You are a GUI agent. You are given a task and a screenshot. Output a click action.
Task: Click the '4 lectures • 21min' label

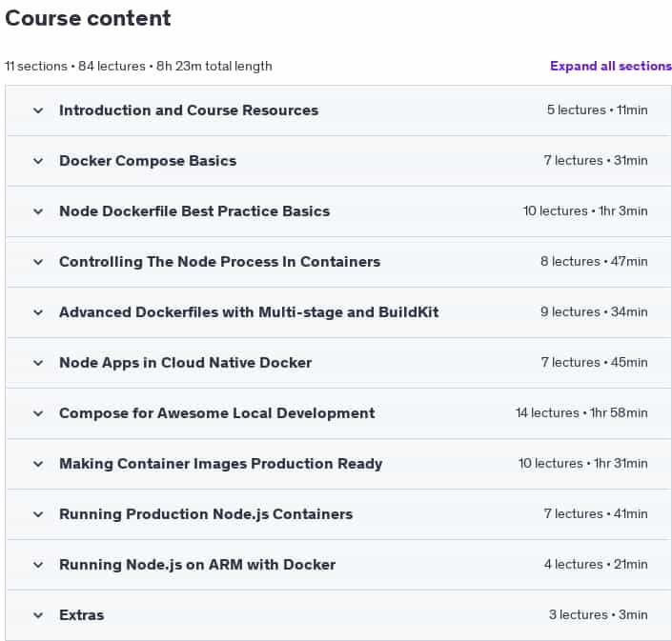[x=596, y=565]
